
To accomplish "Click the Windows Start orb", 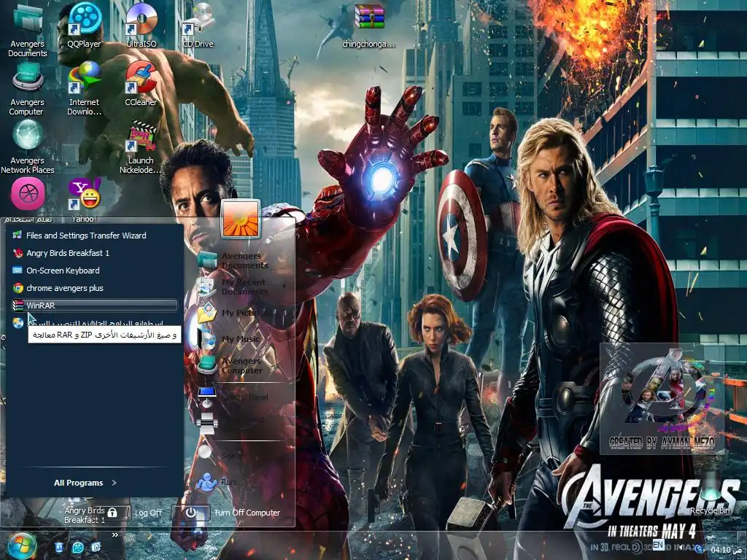I will pos(22,546).
